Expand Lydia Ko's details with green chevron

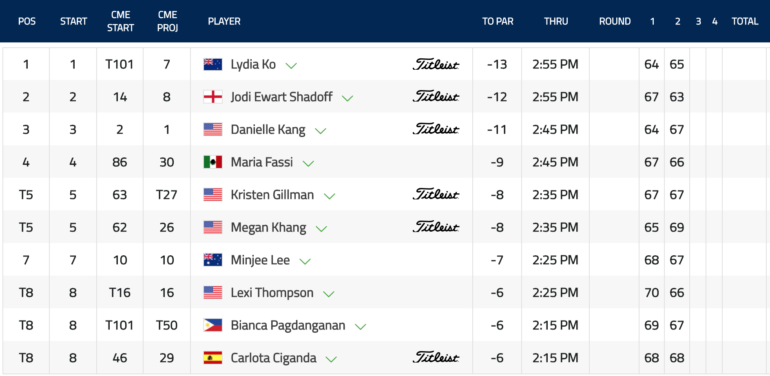tap(291, 65)
